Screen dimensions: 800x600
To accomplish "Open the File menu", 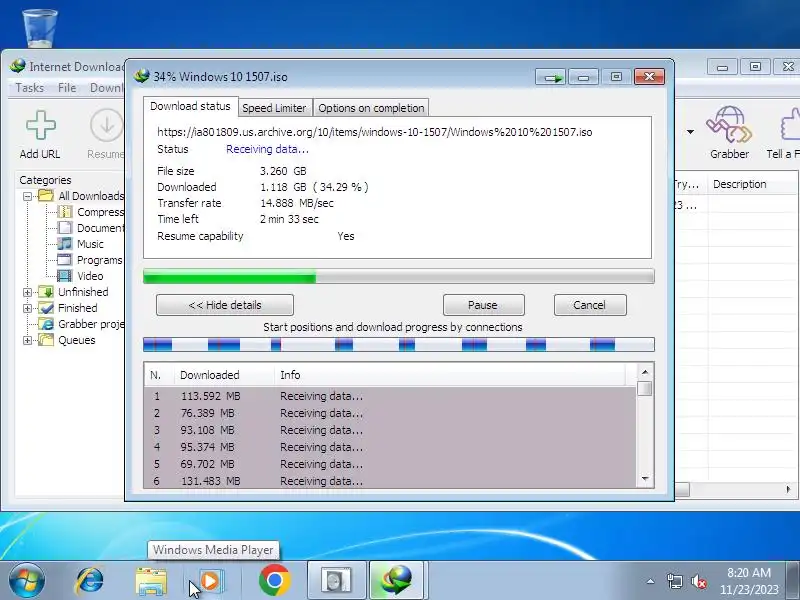I will (67, 88).
